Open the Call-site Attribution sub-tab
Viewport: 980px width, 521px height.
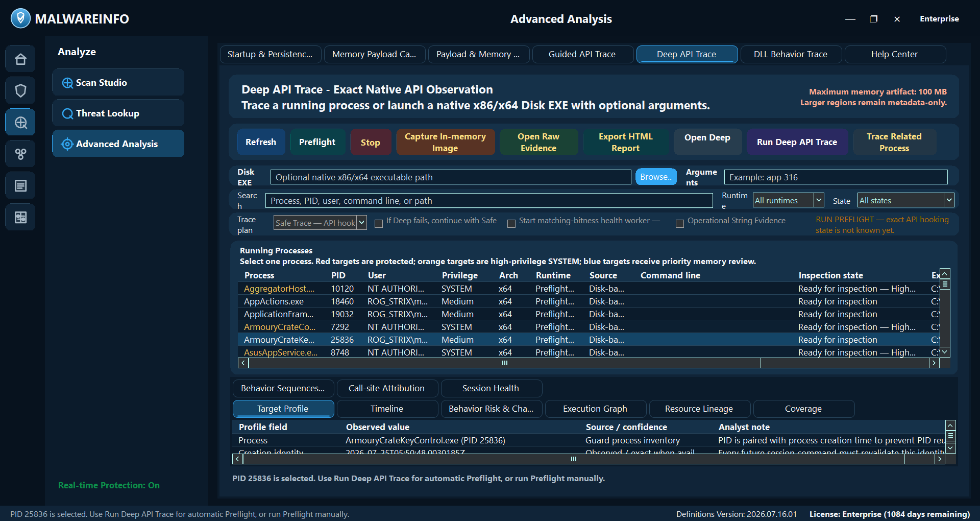(x=387, y=388)
